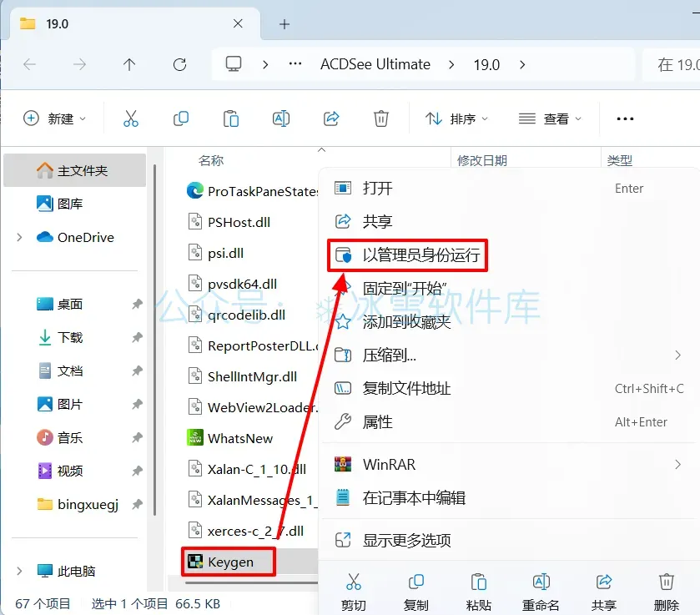
Task: Click ACDSee Ultimate in address bar
Action: (x=375, y=65)
